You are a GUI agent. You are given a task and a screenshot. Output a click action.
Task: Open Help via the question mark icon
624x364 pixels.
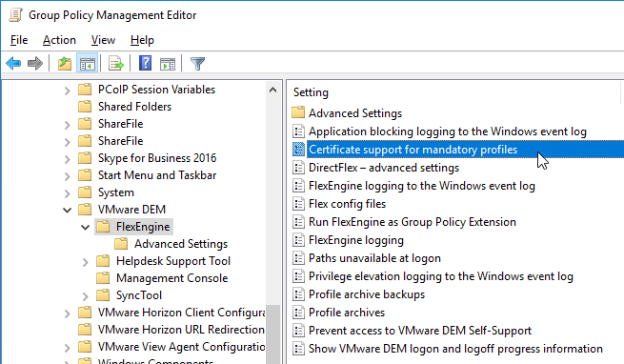coord(145,63)
